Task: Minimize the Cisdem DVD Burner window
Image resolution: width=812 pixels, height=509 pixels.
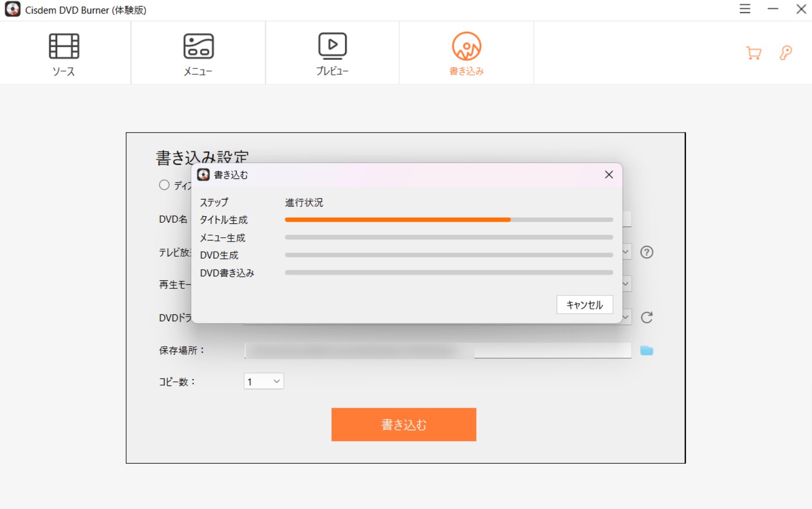Action: point(773,9)
